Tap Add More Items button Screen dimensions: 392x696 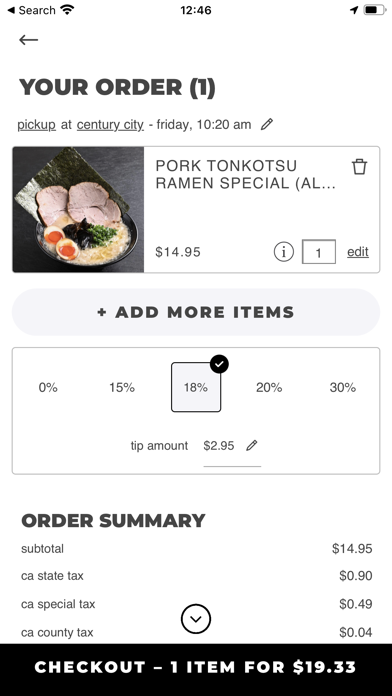click(196, 312)
